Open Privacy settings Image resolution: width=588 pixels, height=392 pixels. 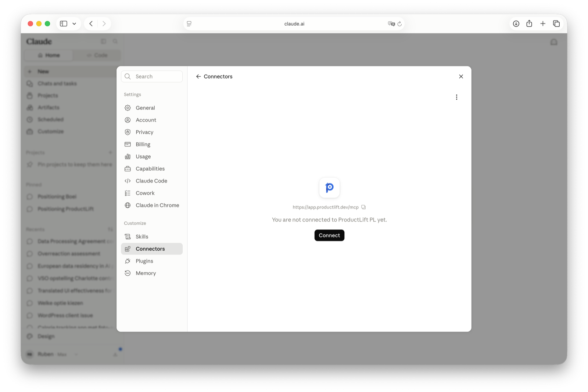pyautogui.click(x=152, y=132)
